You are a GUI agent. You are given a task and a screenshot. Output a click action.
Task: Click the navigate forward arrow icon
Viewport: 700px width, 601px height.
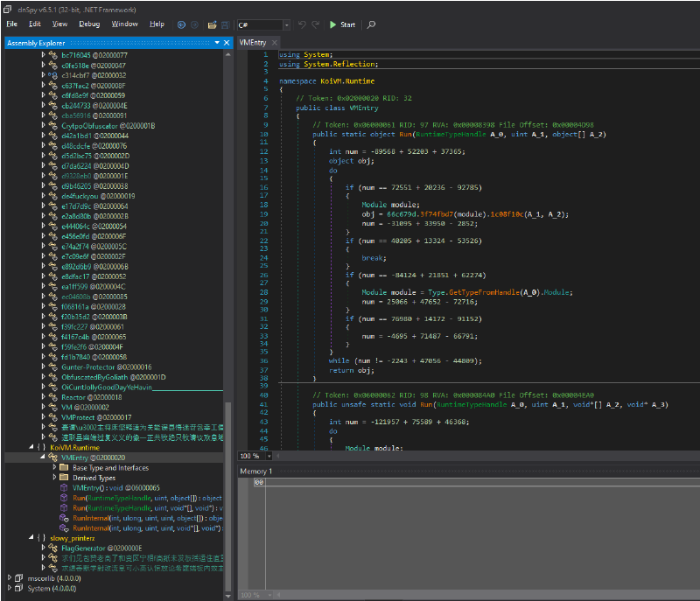click(193, 25)
